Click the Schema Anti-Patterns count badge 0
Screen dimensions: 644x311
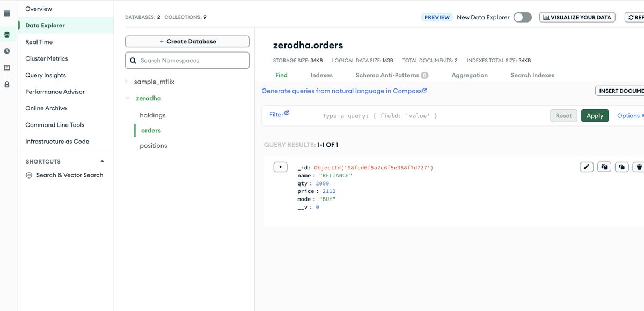425,76
